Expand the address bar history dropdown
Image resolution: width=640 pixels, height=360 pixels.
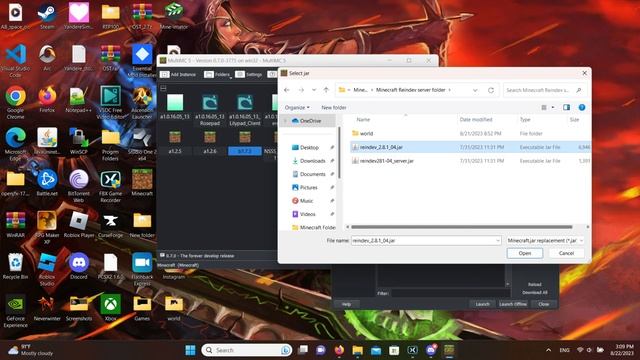[x=475, y=90]
